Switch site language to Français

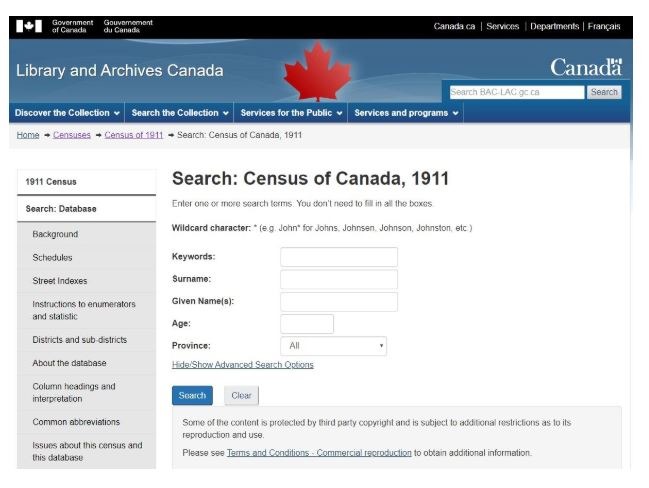[x=604, y=26]
